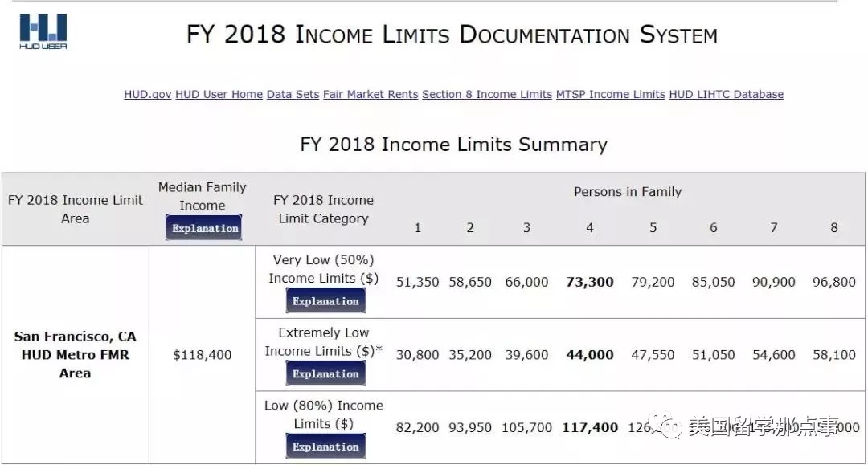Select the bold 44,000 four-person value

click(590, 355)
